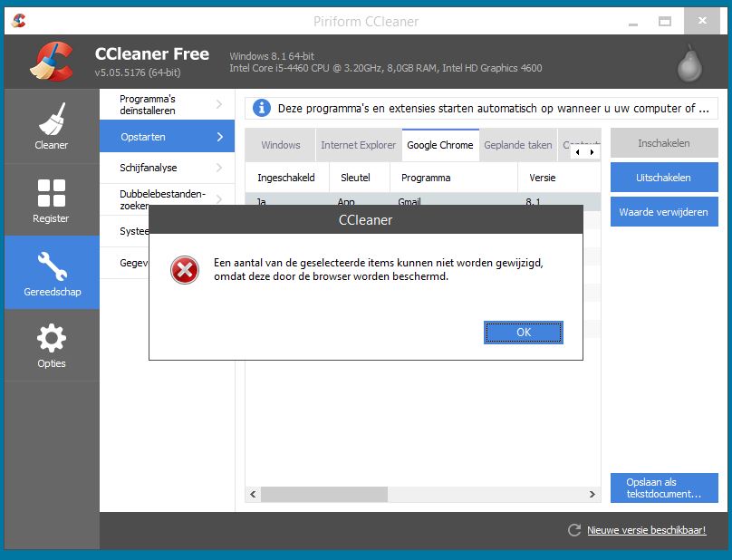
Task: Expand Opstarten chevron
Action: (x=220, y=137)
